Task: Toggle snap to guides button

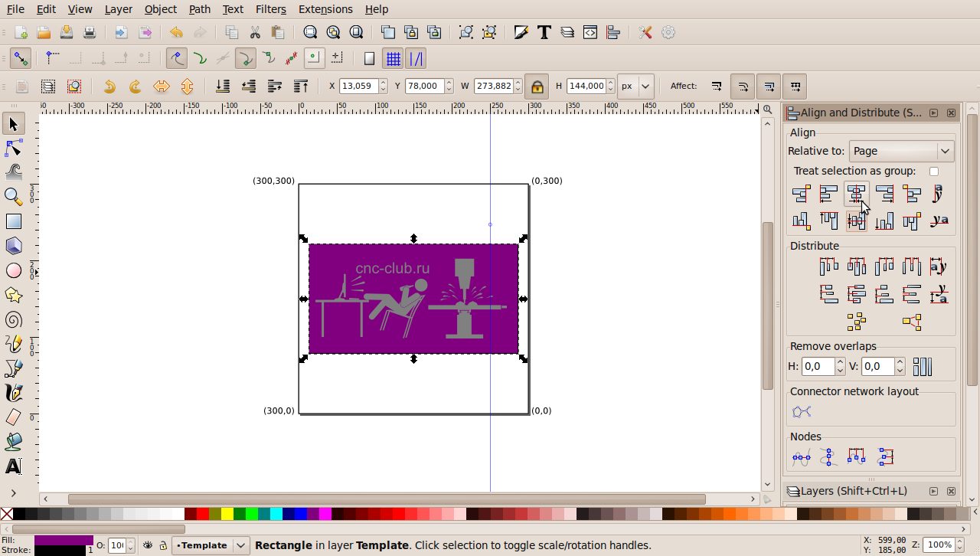Action: (x=416, y=59)
